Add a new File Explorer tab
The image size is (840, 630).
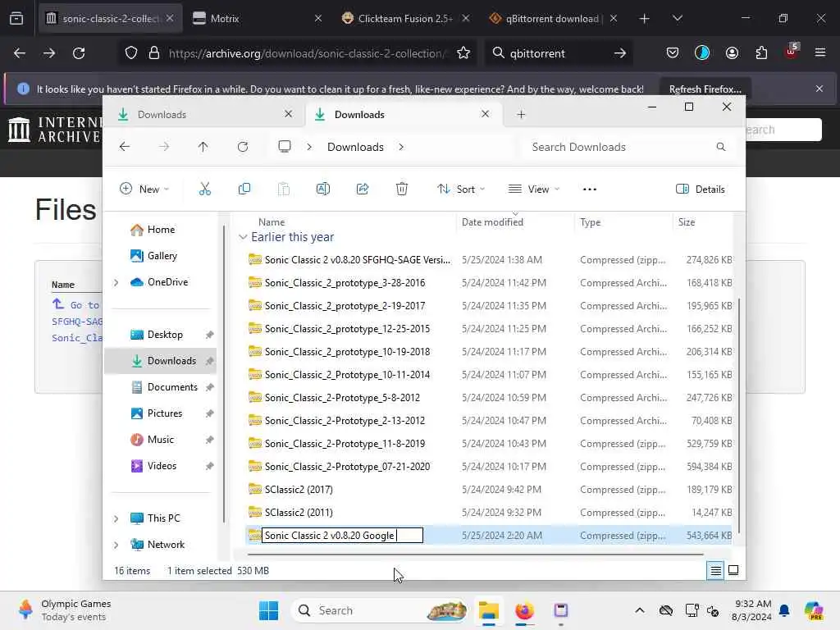[521, 114]
